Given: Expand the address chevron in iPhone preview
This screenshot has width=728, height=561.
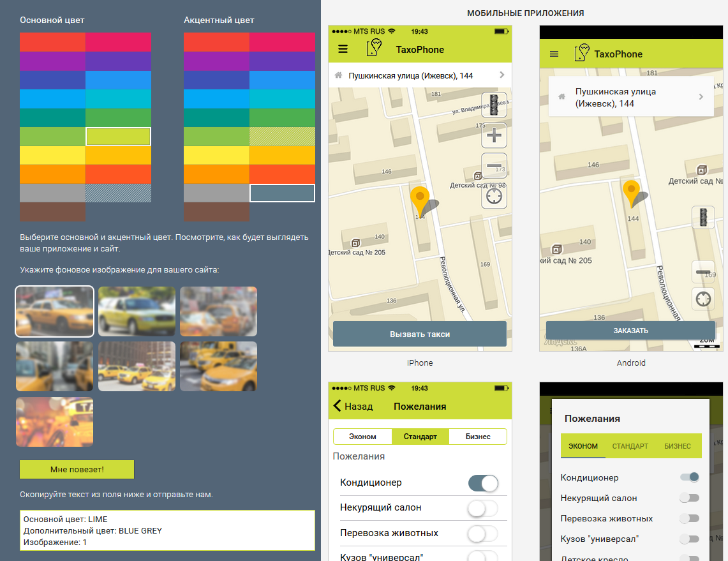Looking at the screenshot, I should click(502, 75).
